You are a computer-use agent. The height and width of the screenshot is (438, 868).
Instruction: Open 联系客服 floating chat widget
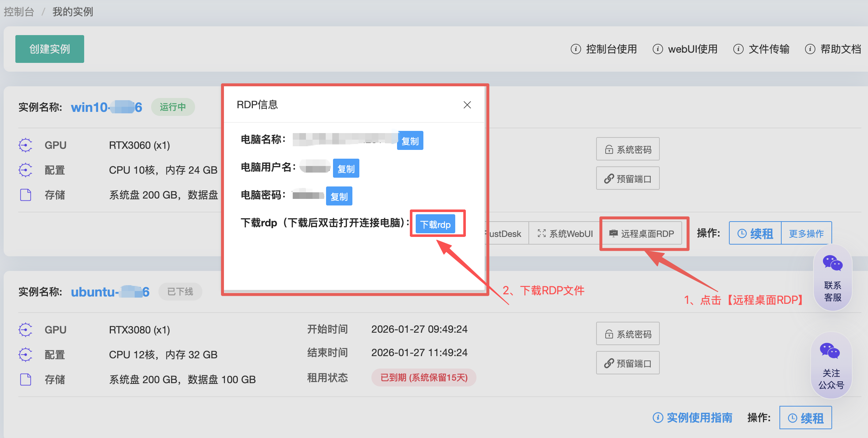coord(833,278)
